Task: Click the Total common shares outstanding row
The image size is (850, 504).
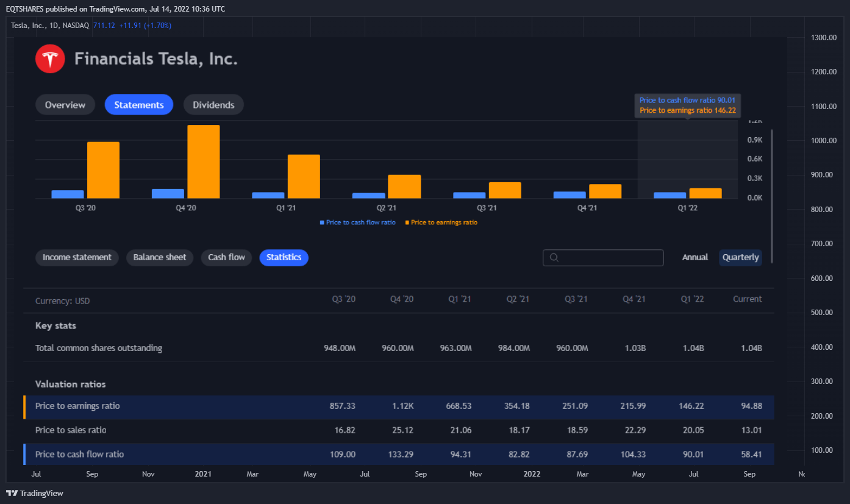Action: pos(399,348)
